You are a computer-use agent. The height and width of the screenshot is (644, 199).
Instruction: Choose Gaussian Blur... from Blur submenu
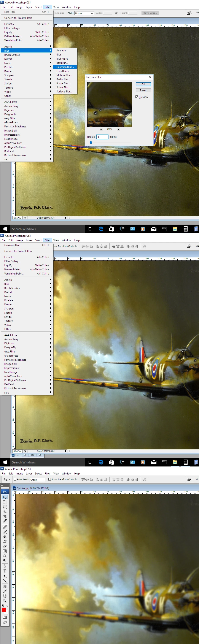[65, 67]
